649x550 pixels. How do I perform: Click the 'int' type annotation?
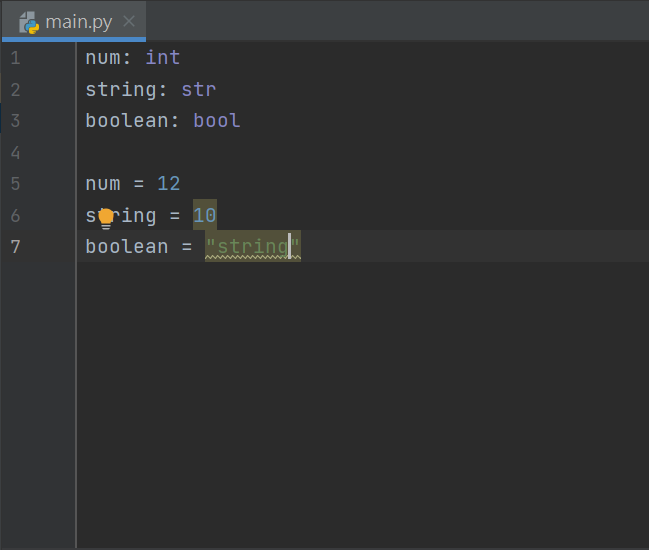point(163,58)
